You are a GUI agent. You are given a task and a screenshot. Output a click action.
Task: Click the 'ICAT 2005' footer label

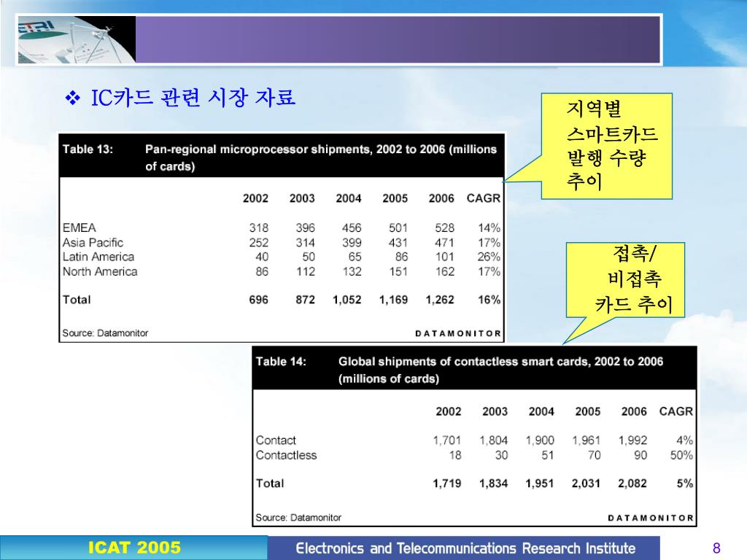click(x=134, y=548)
